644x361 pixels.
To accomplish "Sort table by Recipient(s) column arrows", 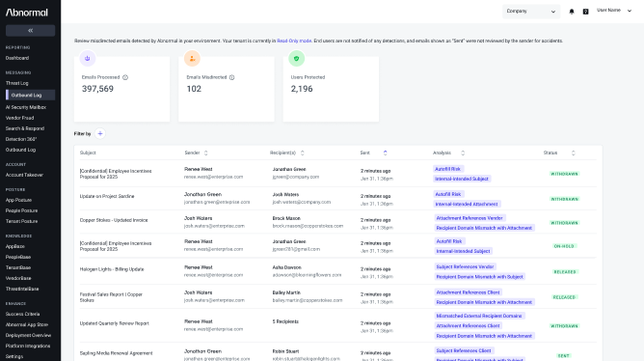I will pos(303,153).
